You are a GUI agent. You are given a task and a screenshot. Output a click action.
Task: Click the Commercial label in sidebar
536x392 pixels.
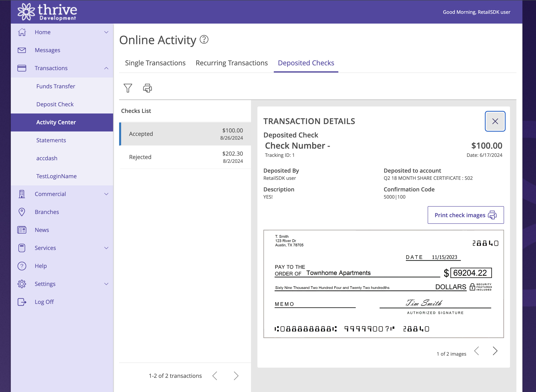click(x=50, y=194)
